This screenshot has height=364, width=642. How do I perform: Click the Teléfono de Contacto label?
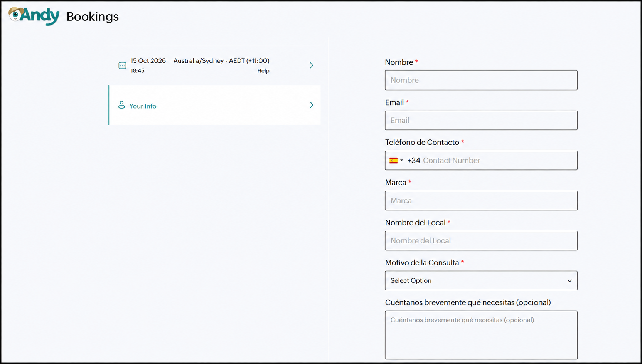coord(422,143)
